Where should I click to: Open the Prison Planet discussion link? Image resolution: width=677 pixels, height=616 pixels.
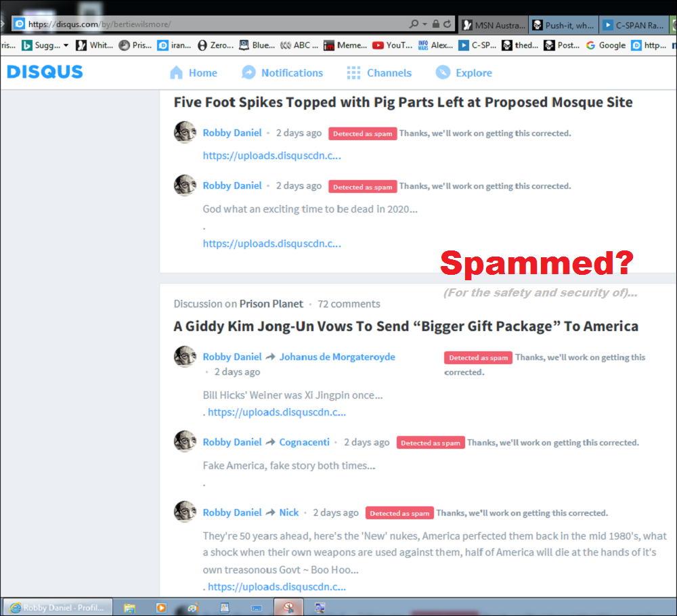271,304
